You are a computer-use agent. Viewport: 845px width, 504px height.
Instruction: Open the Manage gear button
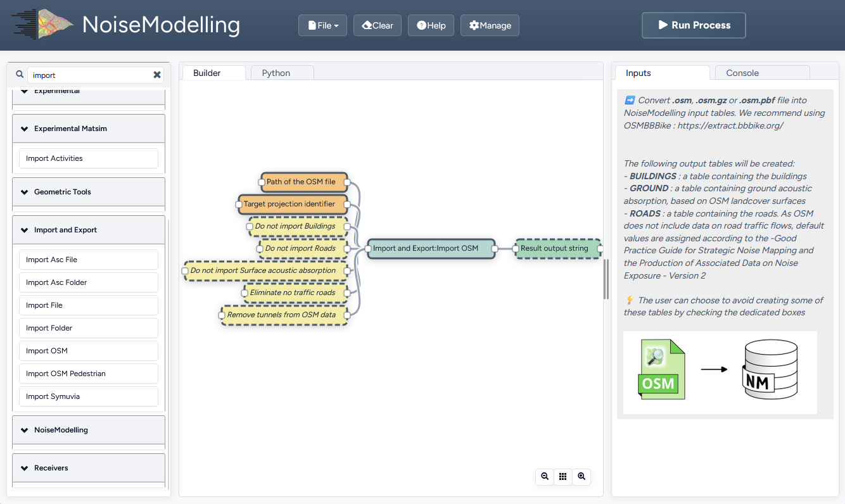tap(490, 25)
